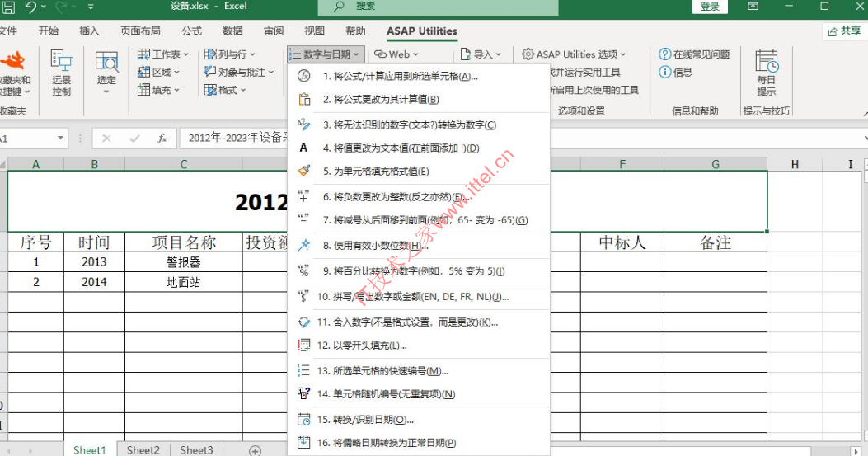Image resolution: width=868 pixels, height=456 pixels.
Task: Click the fx insert function icon
Action: [162, 138]
